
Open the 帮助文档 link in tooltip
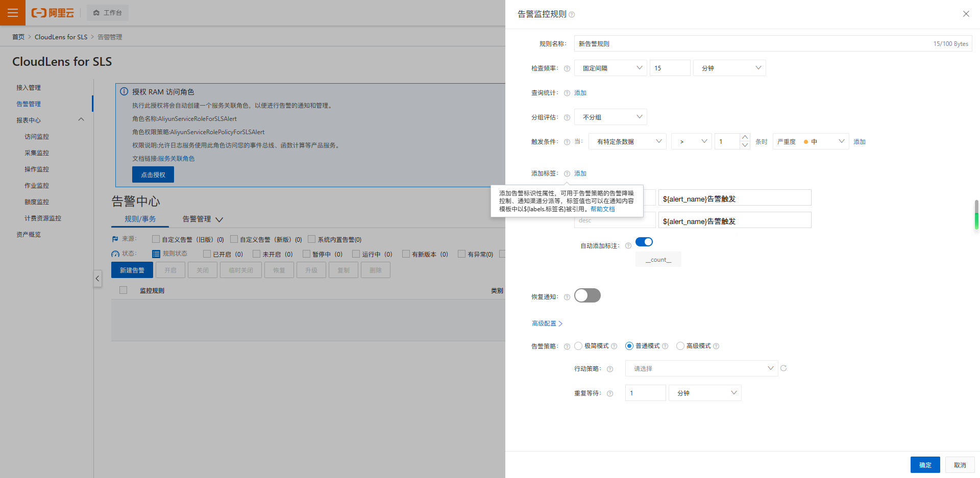602,209
